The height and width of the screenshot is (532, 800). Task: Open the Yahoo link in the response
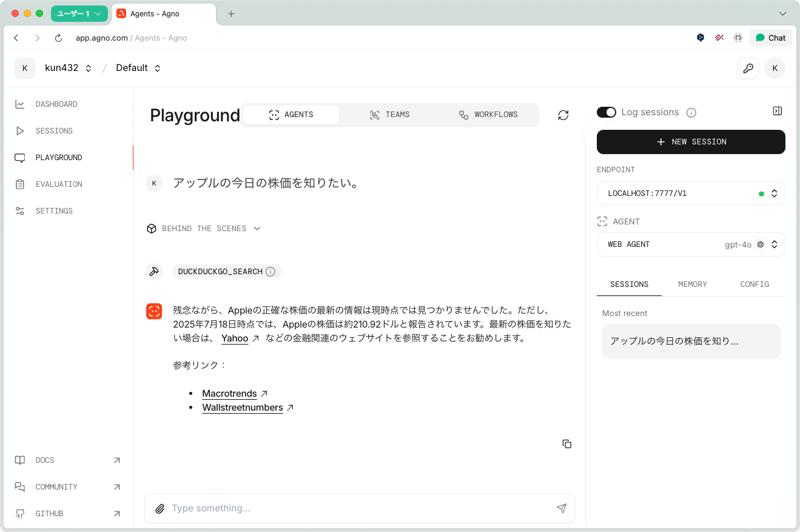click(235, 338)
